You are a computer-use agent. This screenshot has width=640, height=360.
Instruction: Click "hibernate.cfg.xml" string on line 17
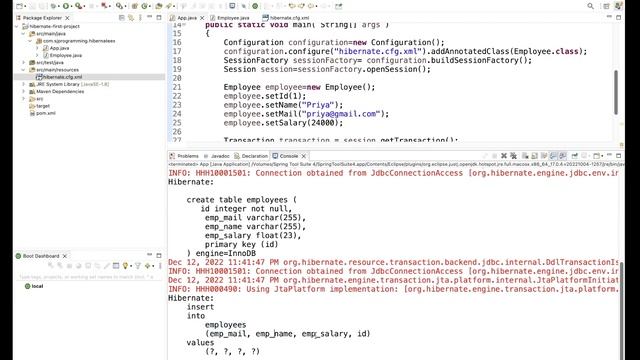point(378,51)
